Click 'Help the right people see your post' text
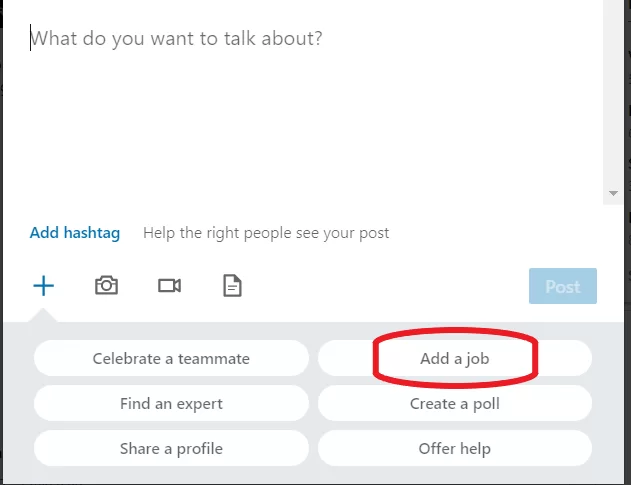 pos(266,233)
